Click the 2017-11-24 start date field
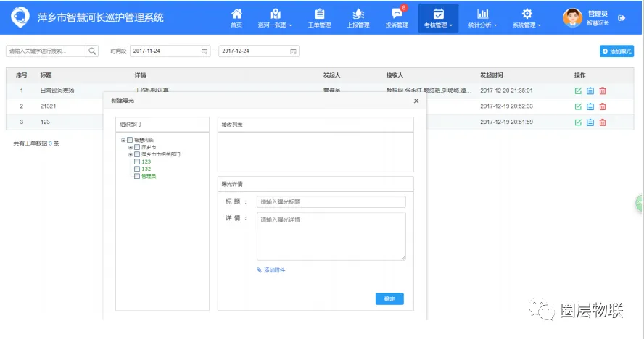 coord(170,51)
